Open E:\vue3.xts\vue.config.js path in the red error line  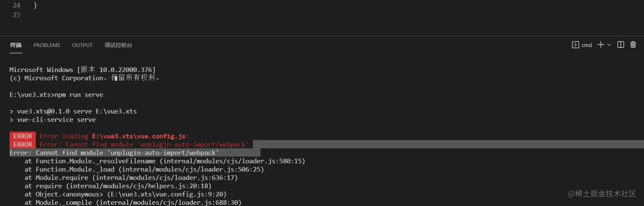point(138,136)
